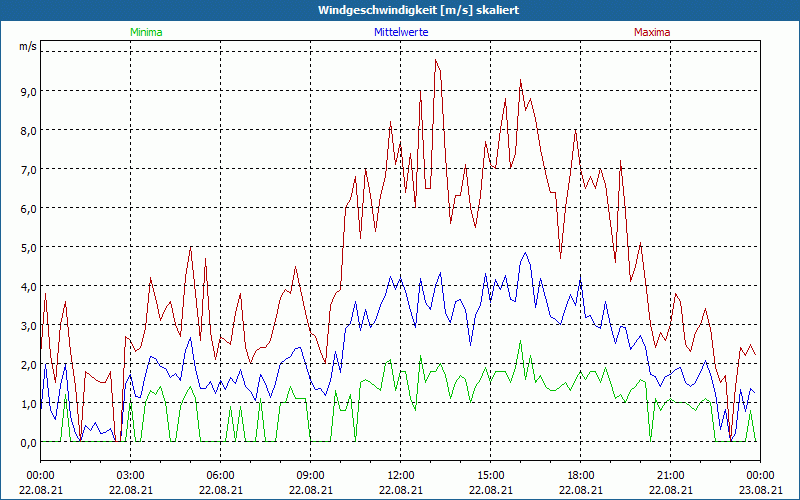The height and width of the screenshot is (500, 800).
Task: Click the 5,0 y-axis label
Action: 29,247
